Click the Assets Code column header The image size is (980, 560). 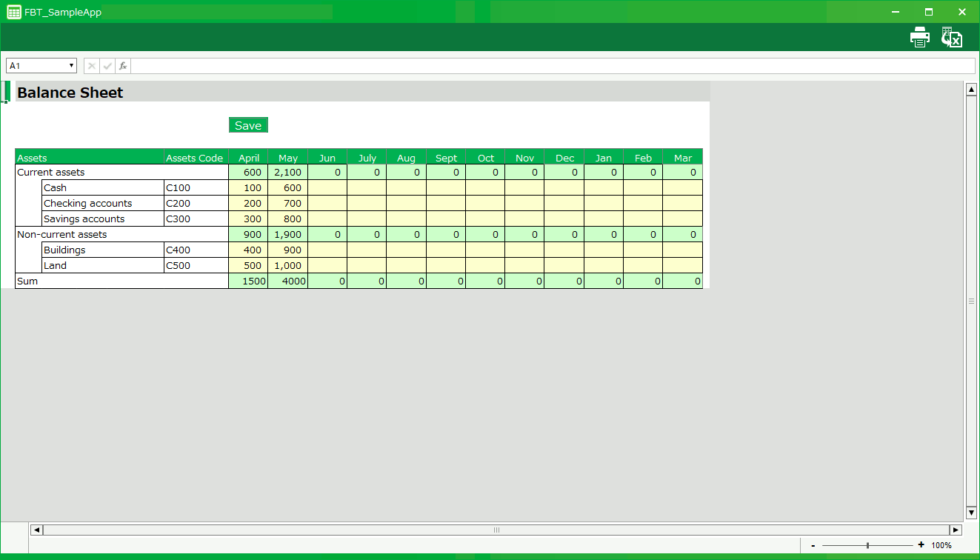(196, 157)
